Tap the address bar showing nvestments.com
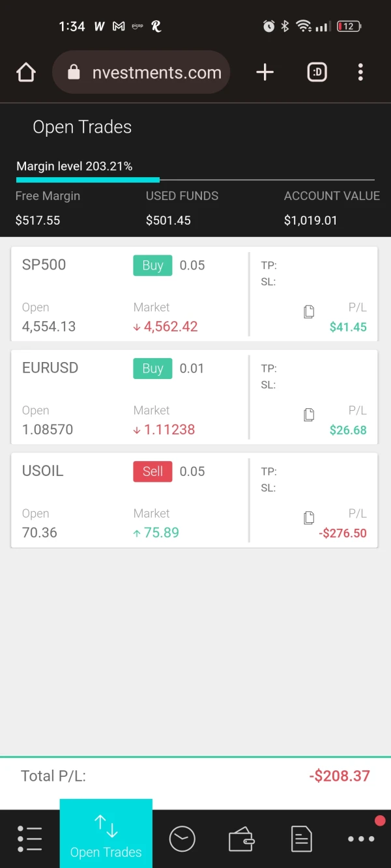Screen dimensions: 391x868 156,72
